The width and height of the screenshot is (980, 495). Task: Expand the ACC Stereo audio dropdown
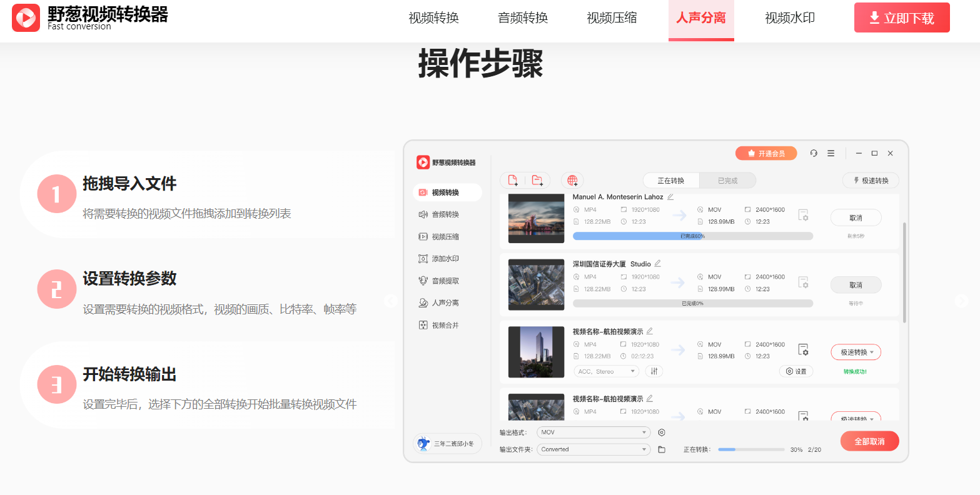[605, 371]
